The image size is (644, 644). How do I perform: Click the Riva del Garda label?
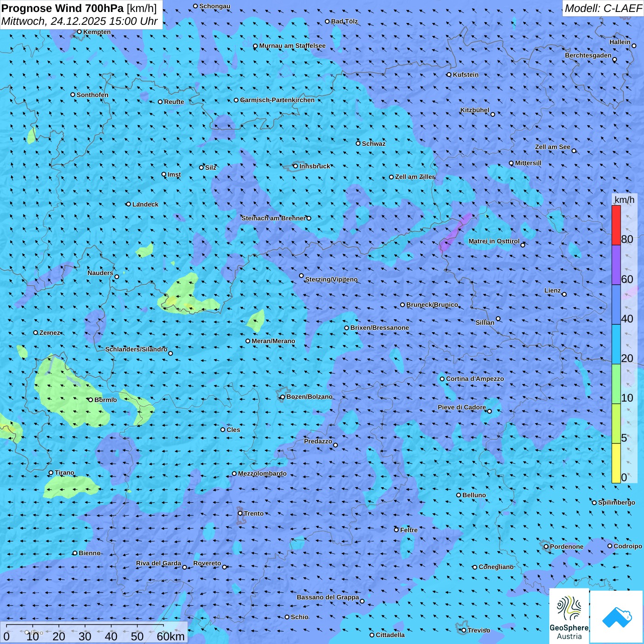click(159, 563)
